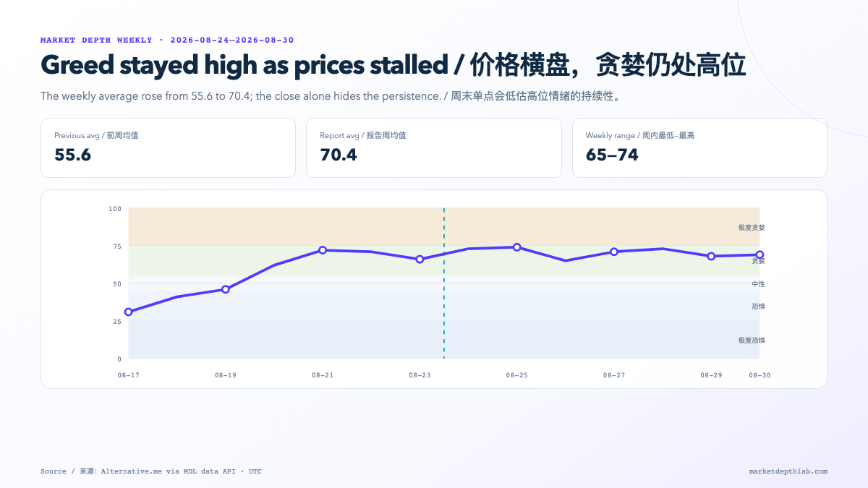Click the dashed vertical week separator line
This screenshot has height=488, width=868.
[444, 283]
